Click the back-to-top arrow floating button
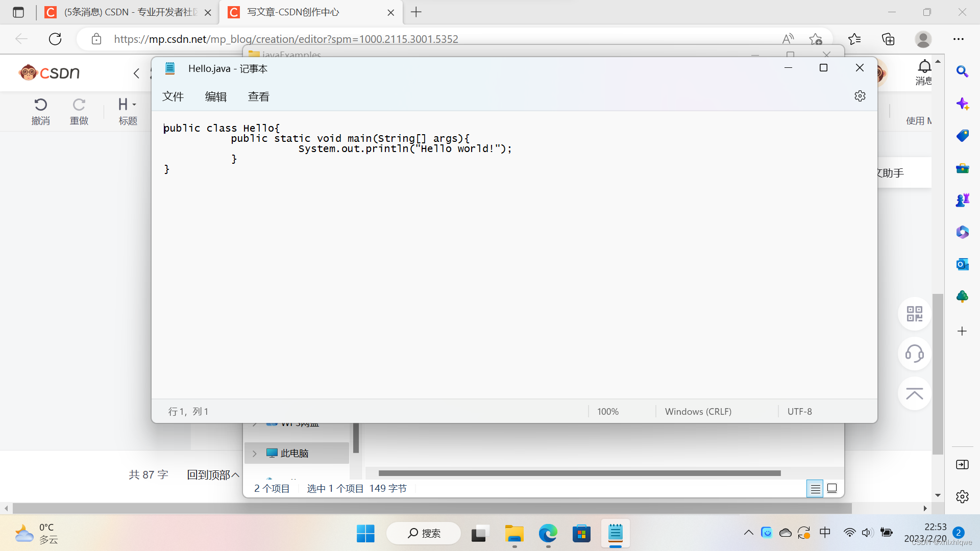980x551 pixels. pos(914,393)
